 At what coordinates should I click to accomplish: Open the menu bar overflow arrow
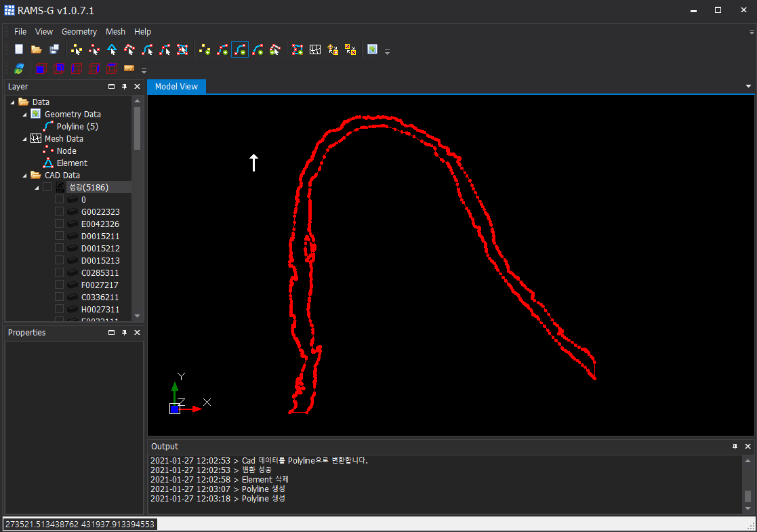[751, 32]
